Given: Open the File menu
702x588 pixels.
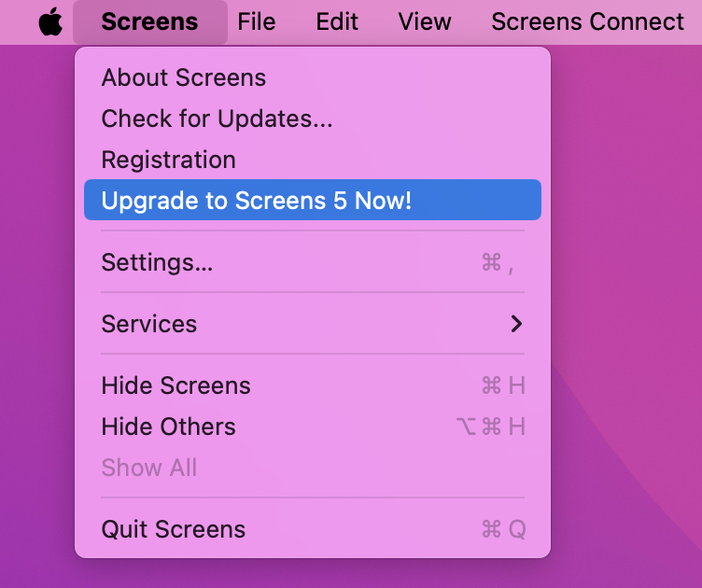Looking at the screenshot, I should pyautogui.click(x=256, y=21).
